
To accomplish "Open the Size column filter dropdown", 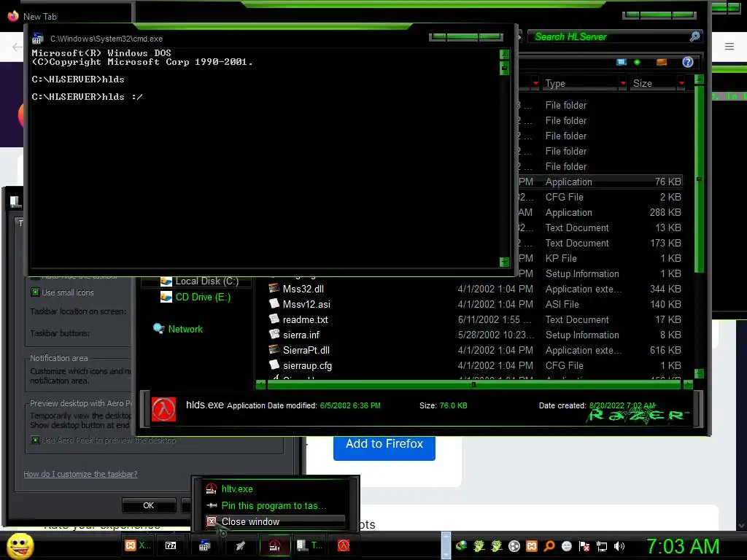I will tap(681, 83).
